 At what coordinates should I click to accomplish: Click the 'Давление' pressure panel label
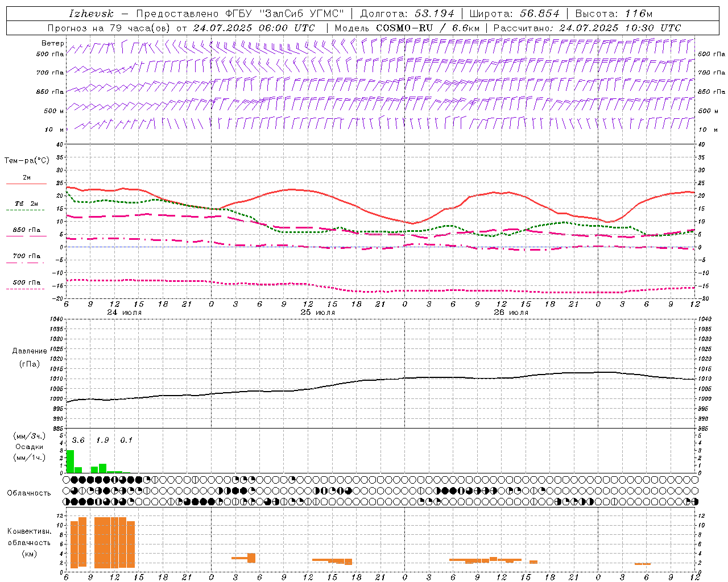(29, 351)
